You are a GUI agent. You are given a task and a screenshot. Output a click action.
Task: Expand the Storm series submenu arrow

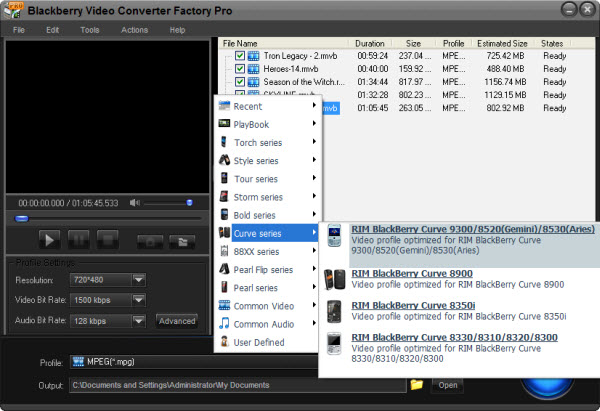pyautogui.click(x=314, y=196)
